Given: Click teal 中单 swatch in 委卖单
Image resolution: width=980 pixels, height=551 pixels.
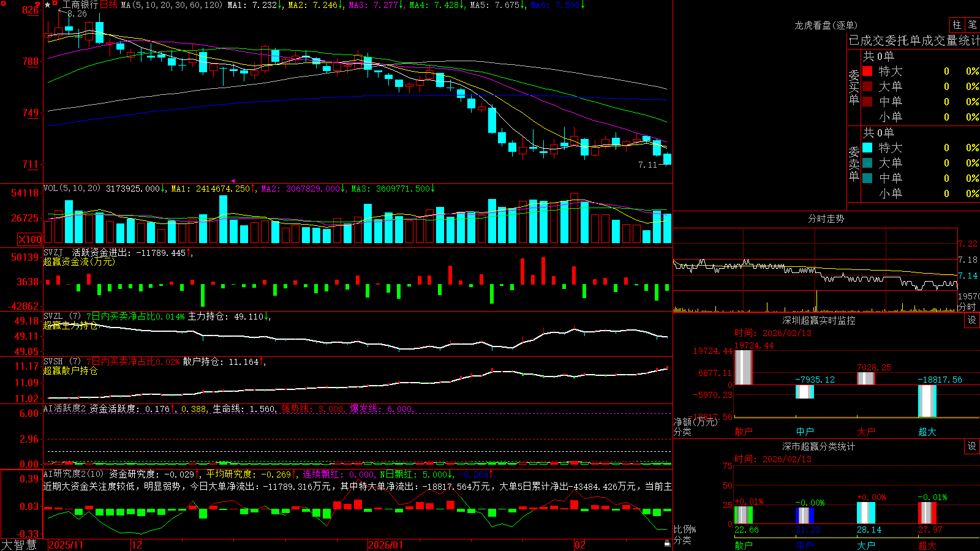Looking at the screenshot, I should [867, 178].
